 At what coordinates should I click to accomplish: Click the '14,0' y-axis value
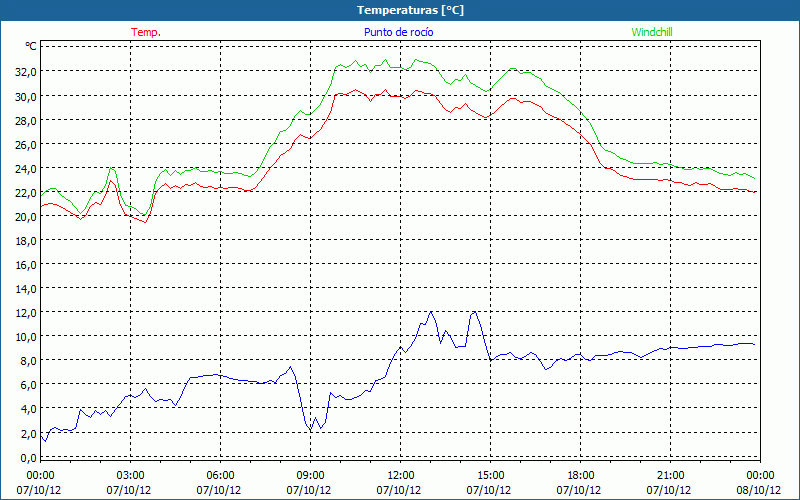[26, 289]
